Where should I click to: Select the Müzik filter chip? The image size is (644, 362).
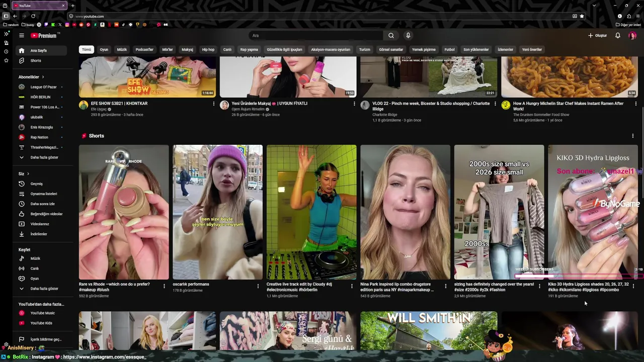pos(122,50)
